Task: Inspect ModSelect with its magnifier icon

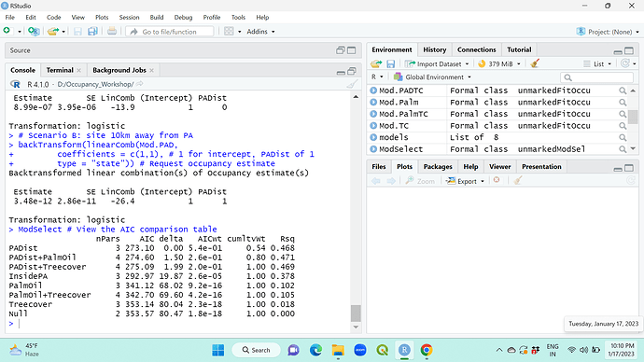Action: (623, 149)
